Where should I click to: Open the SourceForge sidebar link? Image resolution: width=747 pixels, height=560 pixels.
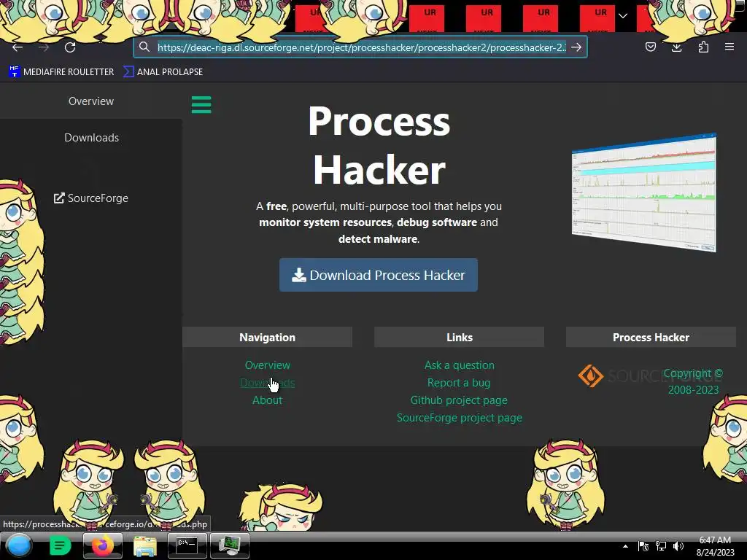coord(91,198)
